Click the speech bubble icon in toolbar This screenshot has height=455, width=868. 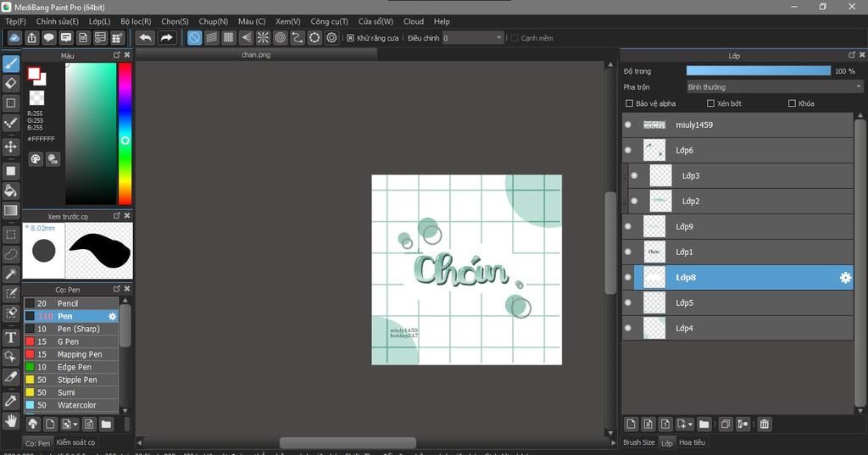(48, 37)
